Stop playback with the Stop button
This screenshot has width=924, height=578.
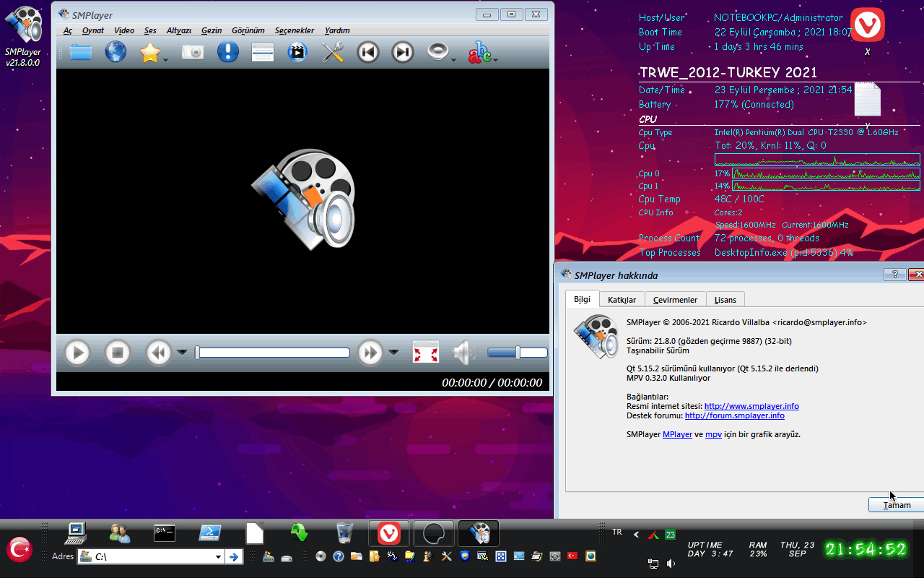pyautogui.click(x=118, y=353)
